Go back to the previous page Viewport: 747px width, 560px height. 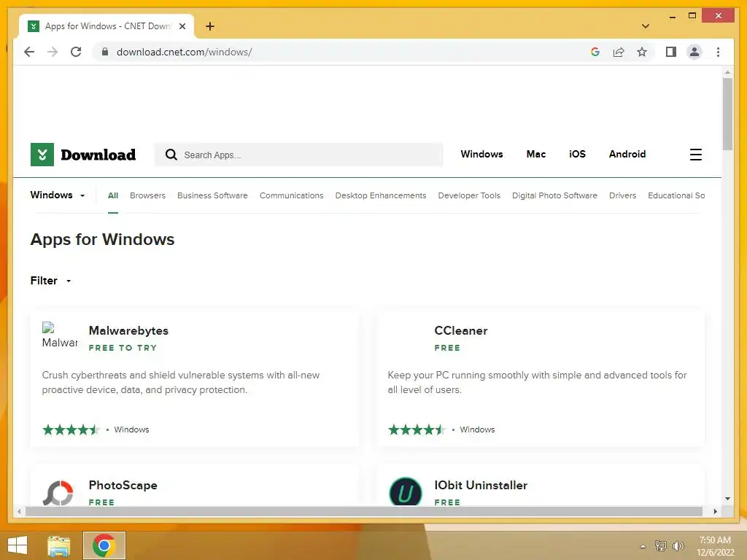point(29,52)
